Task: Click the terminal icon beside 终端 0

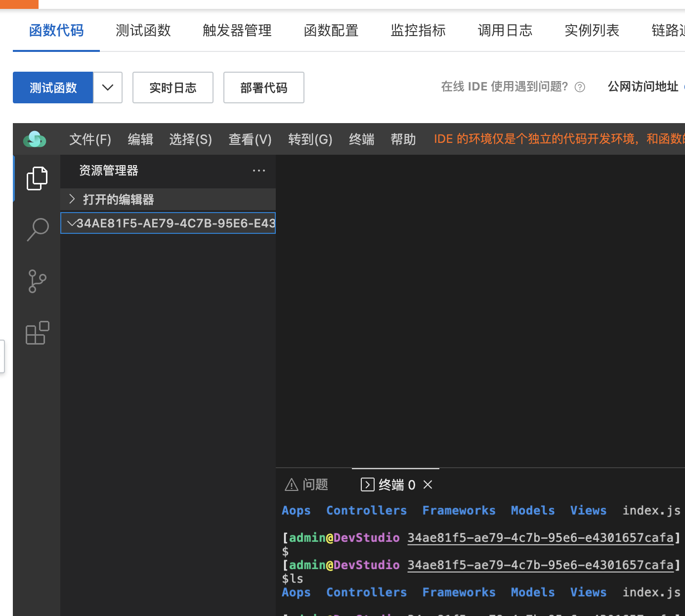Action: click(368, 484)
